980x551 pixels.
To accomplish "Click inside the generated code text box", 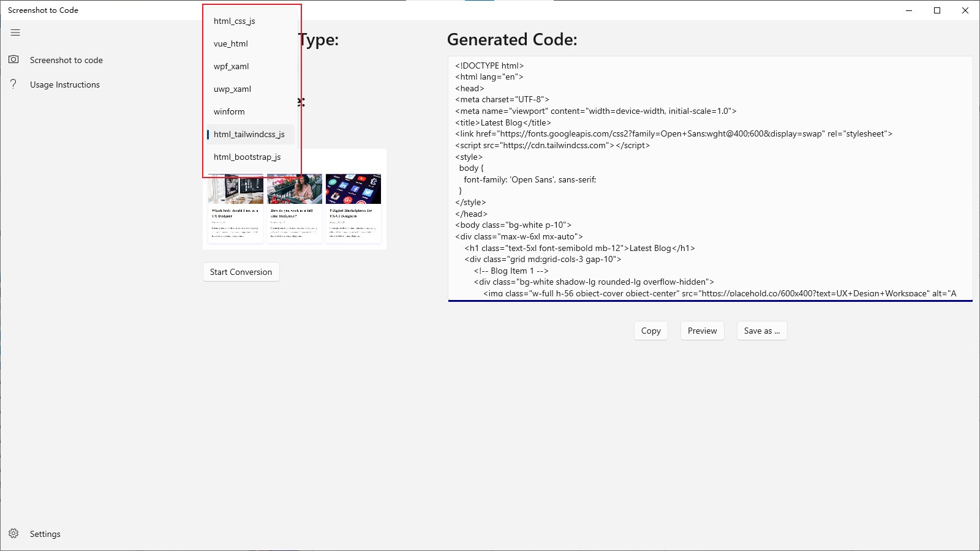I will click(710, 179).
